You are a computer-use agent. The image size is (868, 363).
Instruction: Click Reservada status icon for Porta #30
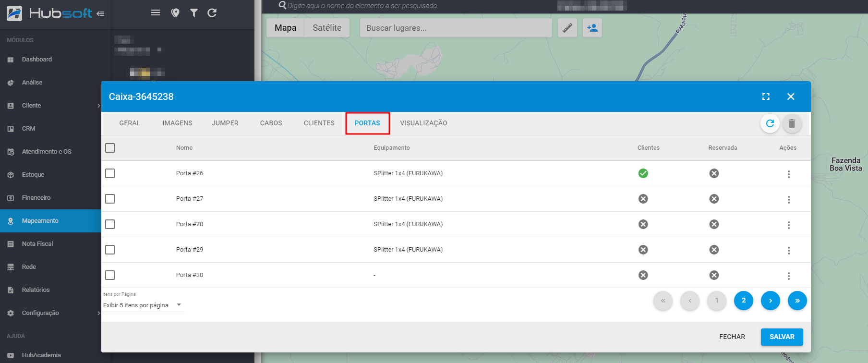(714, 275)
